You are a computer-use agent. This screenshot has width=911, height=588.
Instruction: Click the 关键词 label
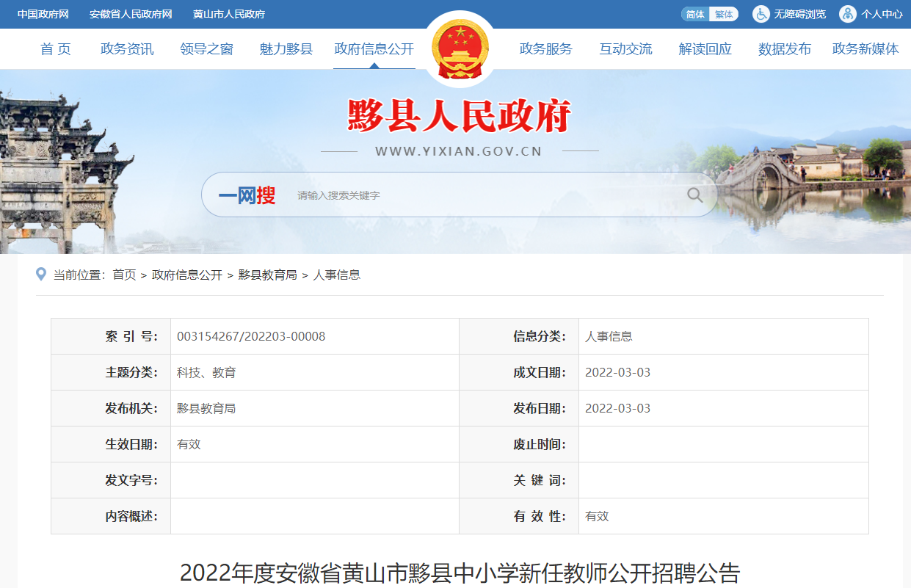click(x=540, y=480)
